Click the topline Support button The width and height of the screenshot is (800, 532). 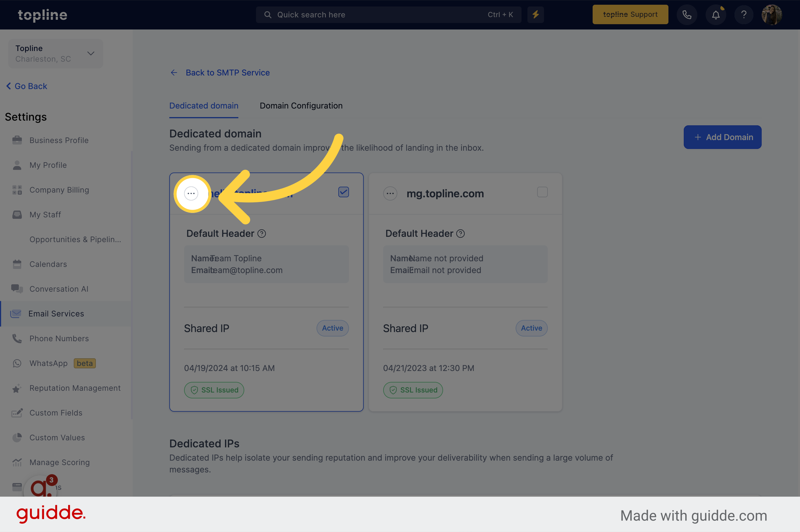click(x=630, y=14)
